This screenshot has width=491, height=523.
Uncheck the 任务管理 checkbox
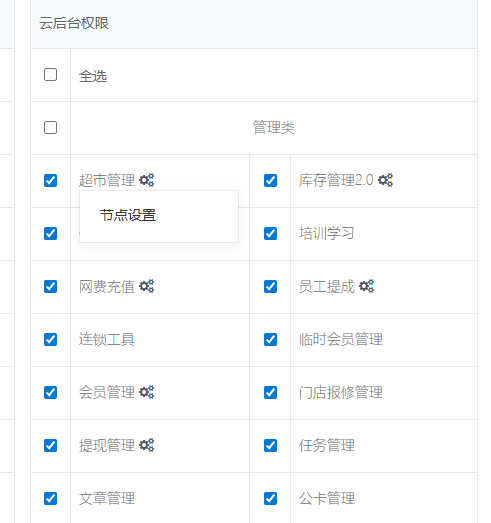(270, 446)
